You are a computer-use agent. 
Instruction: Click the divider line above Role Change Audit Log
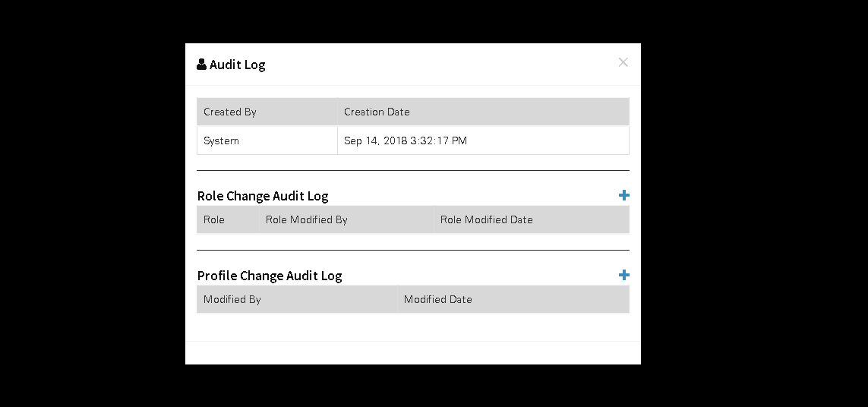pyautogui.click(x=413, y=171)
